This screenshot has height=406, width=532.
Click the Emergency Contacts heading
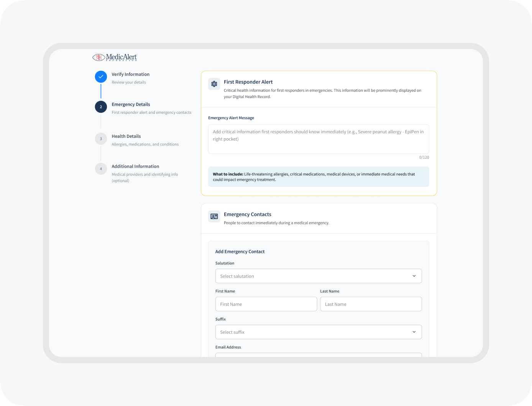(x=247, y=214)
